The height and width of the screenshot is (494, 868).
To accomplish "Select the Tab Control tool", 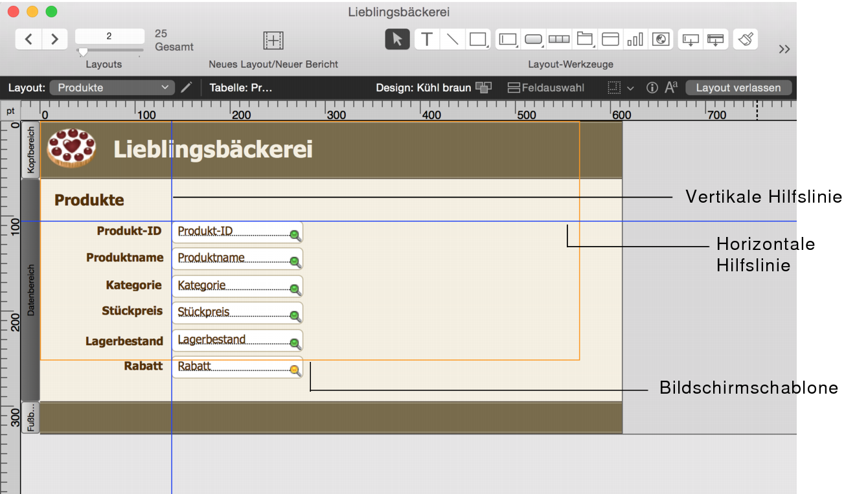I will 585,39.
